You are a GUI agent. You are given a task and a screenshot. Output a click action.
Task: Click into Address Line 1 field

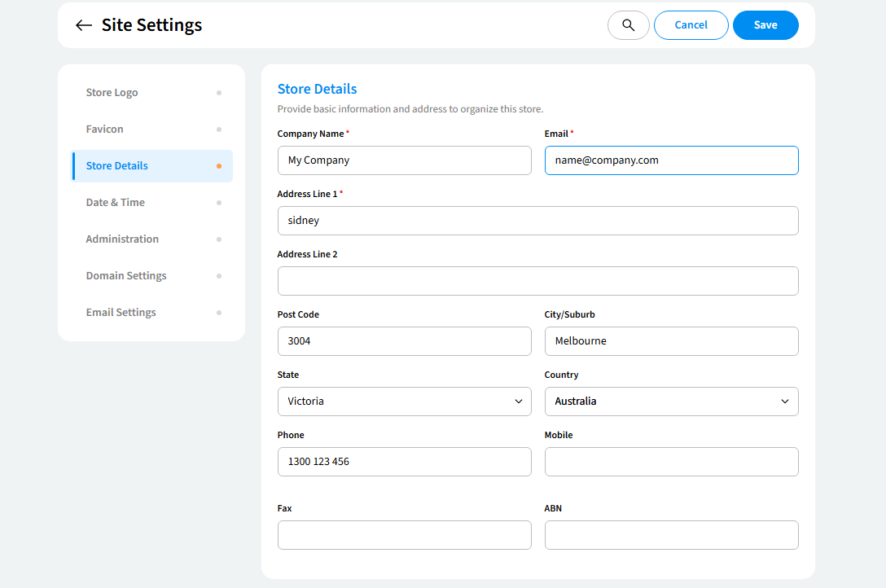[537, 221]
